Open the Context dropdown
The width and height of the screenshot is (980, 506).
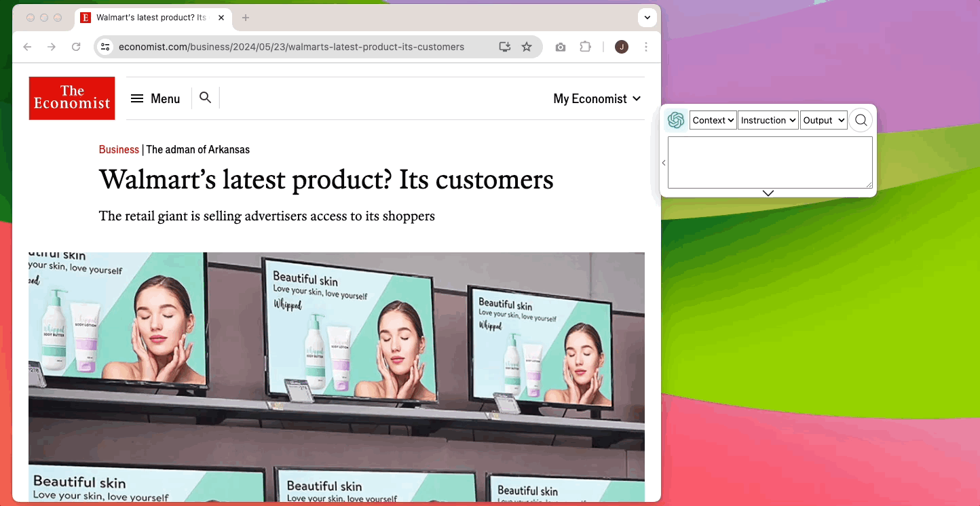click(x=713, y=120)
